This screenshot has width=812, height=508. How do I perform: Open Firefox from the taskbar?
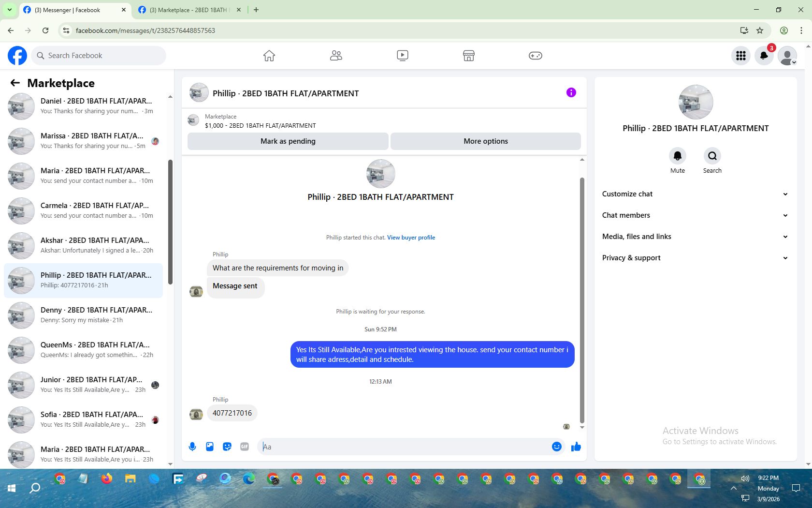pos(106,479)
